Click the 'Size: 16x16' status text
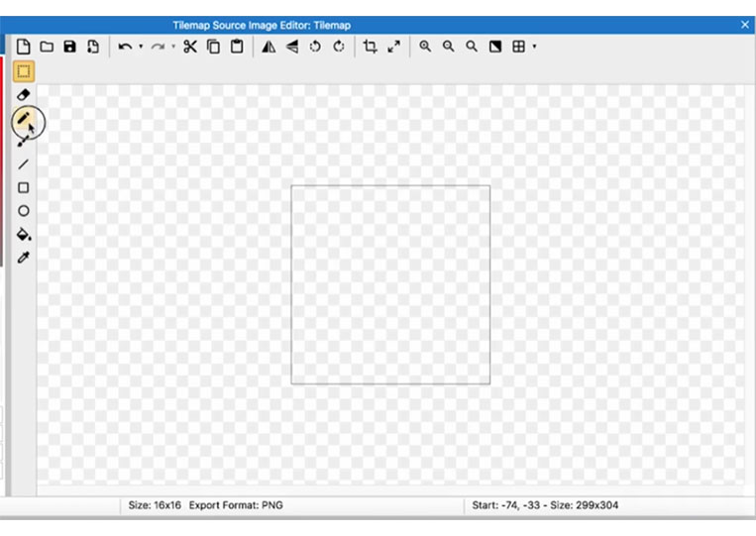Viewport: 756px width, 536px height. coord(155,505)
